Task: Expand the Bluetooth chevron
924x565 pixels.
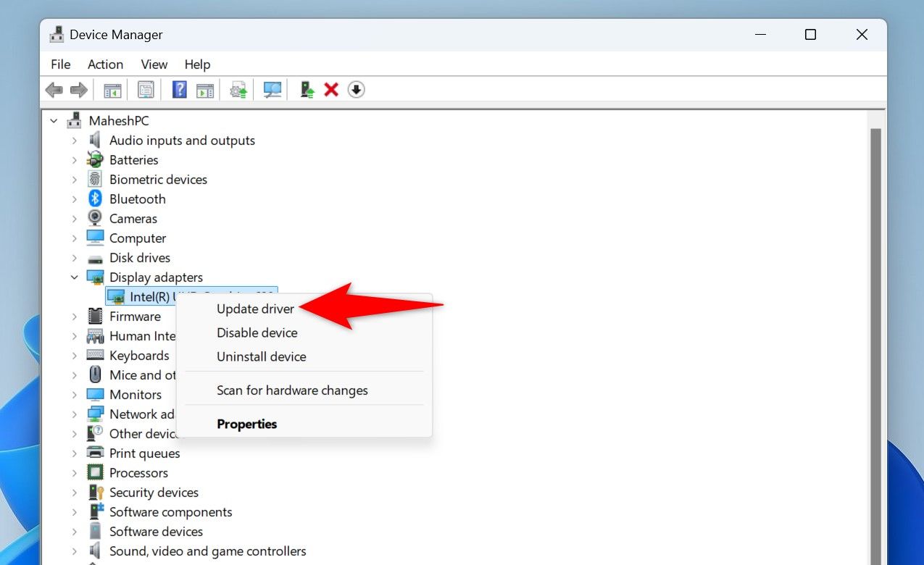Action: click(x=74, y=199)
